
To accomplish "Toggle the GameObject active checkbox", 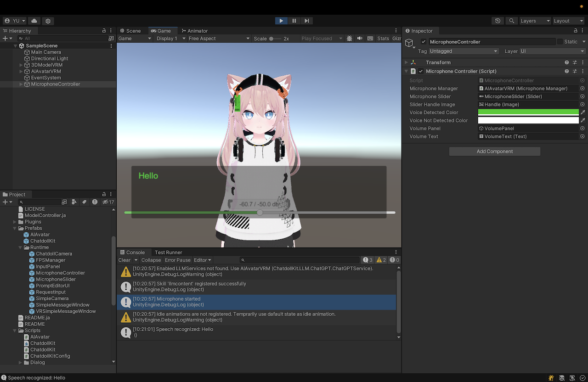I will point(424,42).
